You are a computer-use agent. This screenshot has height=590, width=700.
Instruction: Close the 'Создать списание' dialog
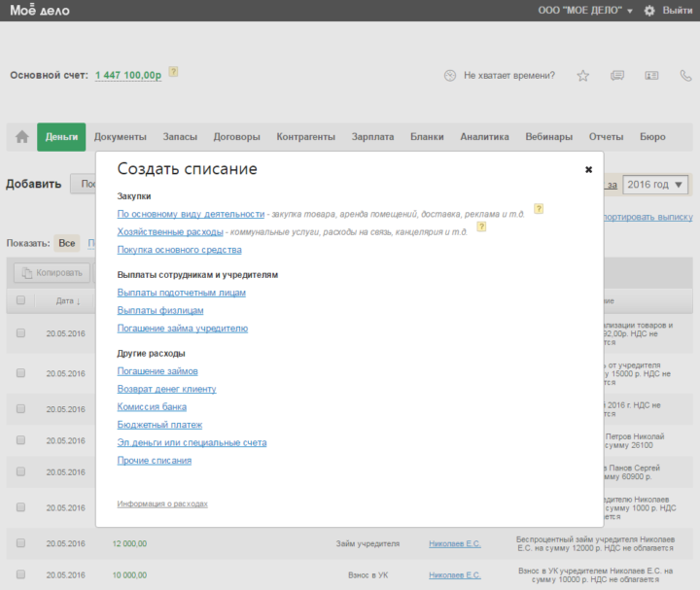click(x=588, y=169)
